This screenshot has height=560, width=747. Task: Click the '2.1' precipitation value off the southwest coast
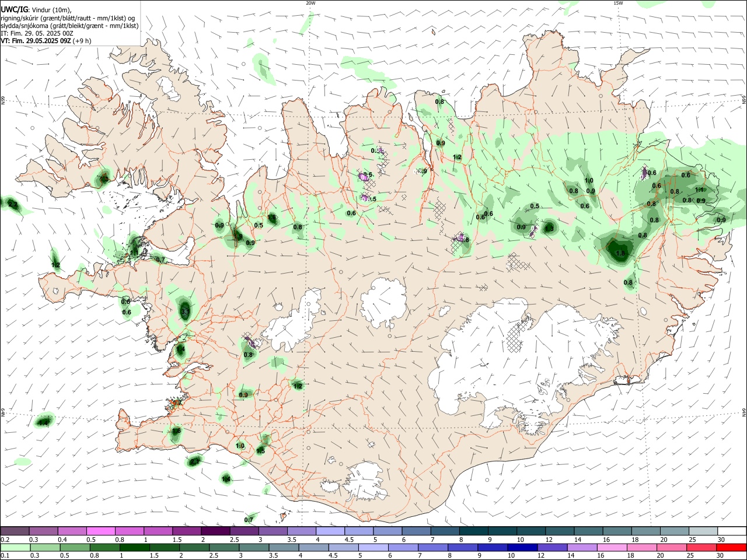(x=195, y=461)
